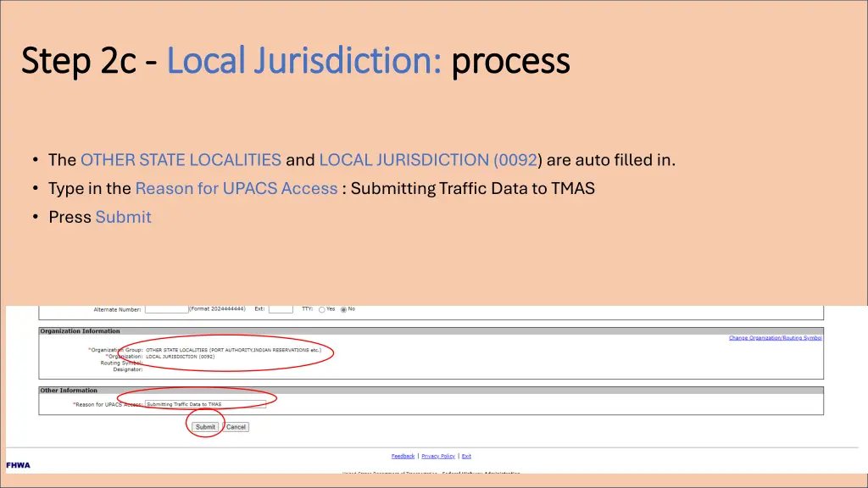Click the blue OTHER STATE LOCALITIES bullet text

click(181, 160)
